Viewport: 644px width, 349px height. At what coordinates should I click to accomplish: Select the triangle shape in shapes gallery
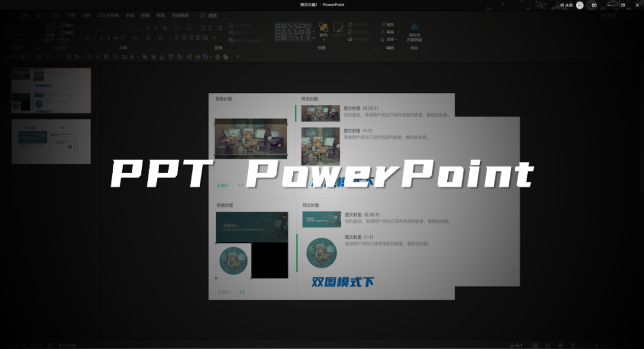click(284, 32)
